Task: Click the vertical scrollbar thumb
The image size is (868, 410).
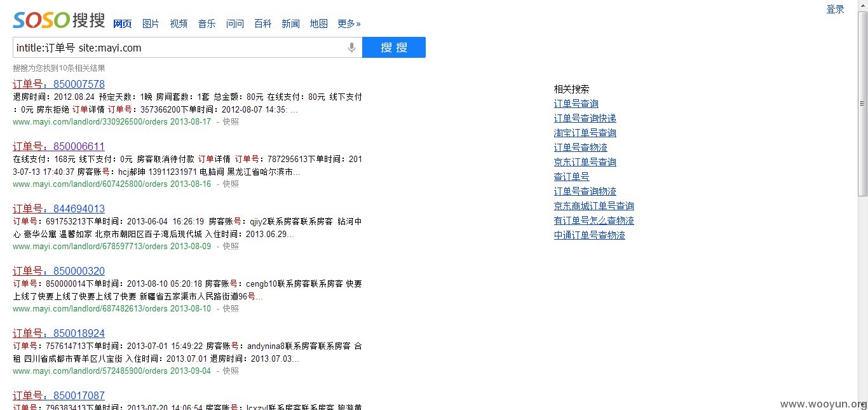Action: 862,104
